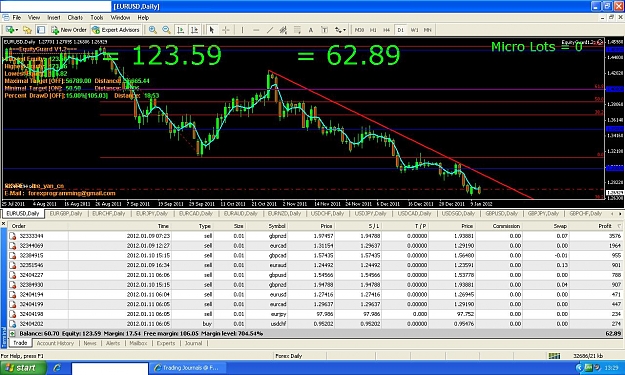Select the text label tool

324,30
